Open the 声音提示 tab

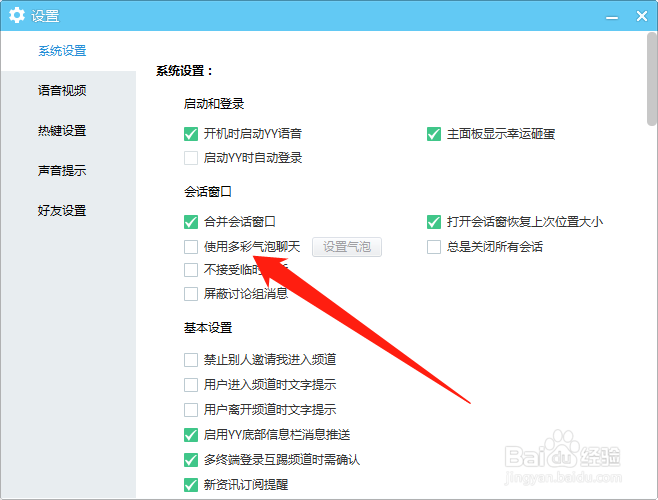pos(62,170)
